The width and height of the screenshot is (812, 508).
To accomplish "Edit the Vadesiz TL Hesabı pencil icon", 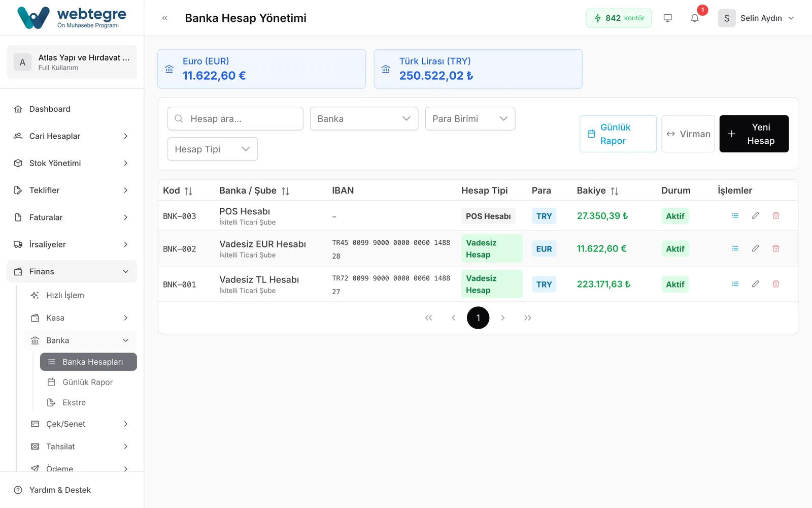I will (755, 284).
